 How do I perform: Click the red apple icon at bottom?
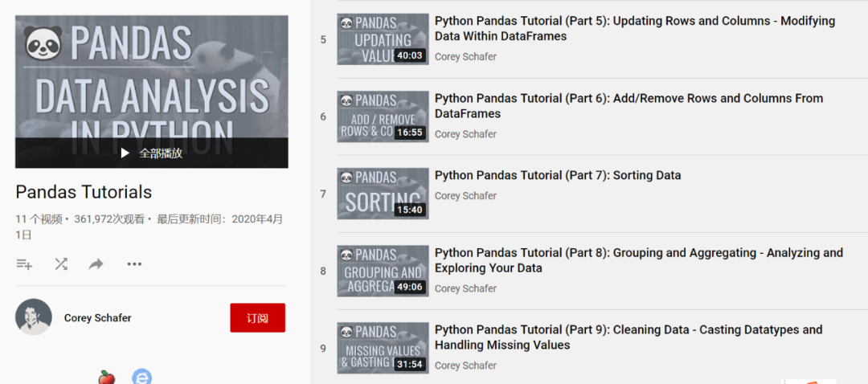(106, 378)
